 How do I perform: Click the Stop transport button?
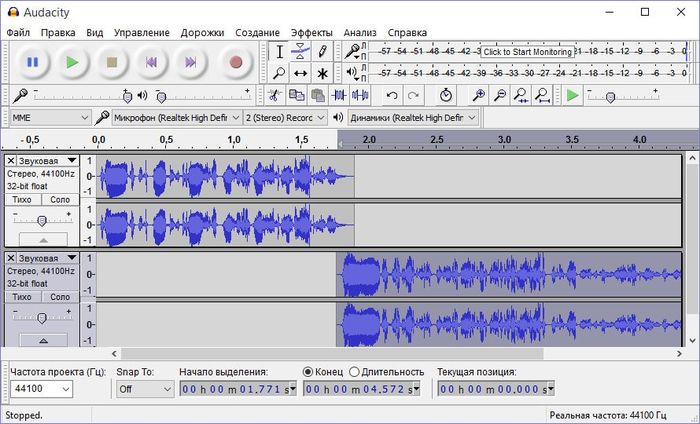[x=112, y=62]
